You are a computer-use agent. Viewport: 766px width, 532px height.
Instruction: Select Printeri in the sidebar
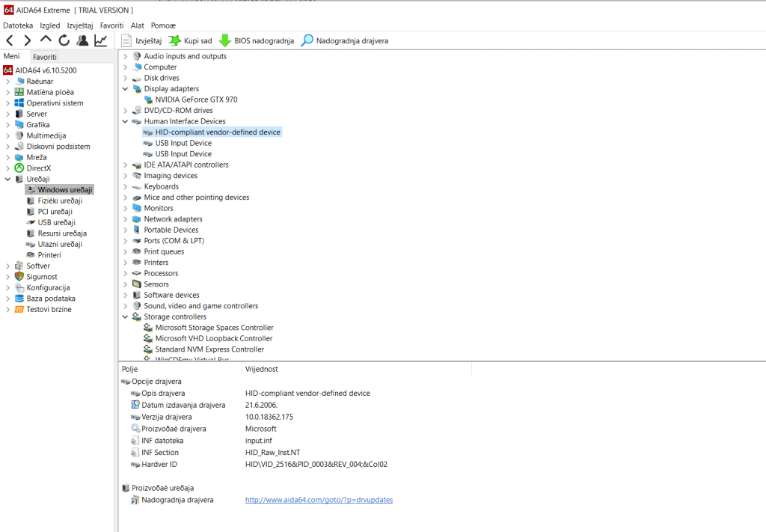click(43, 255)
